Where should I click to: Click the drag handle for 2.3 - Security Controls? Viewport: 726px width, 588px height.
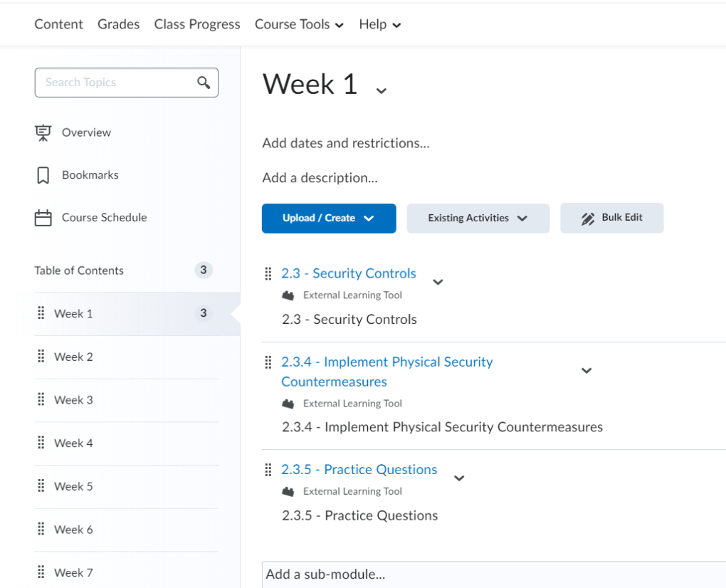(268, 273)
